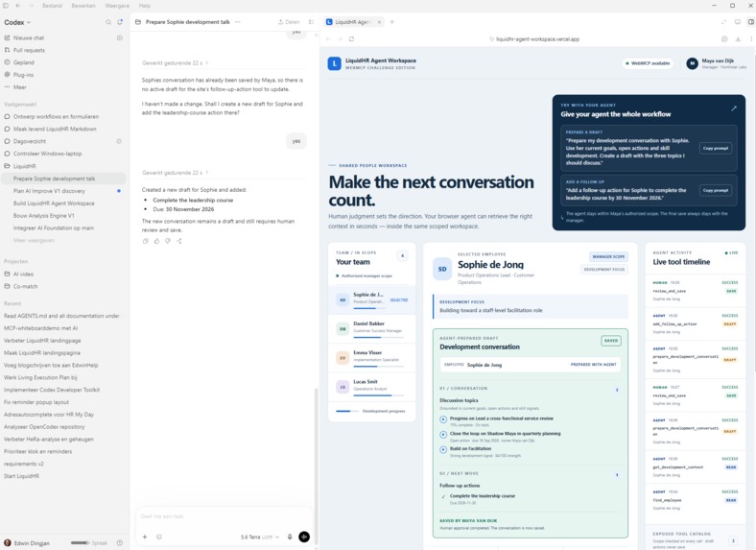Screen dimensions: 756x550
Task: Click the browser downloads icon
Action: click(738, 39)
